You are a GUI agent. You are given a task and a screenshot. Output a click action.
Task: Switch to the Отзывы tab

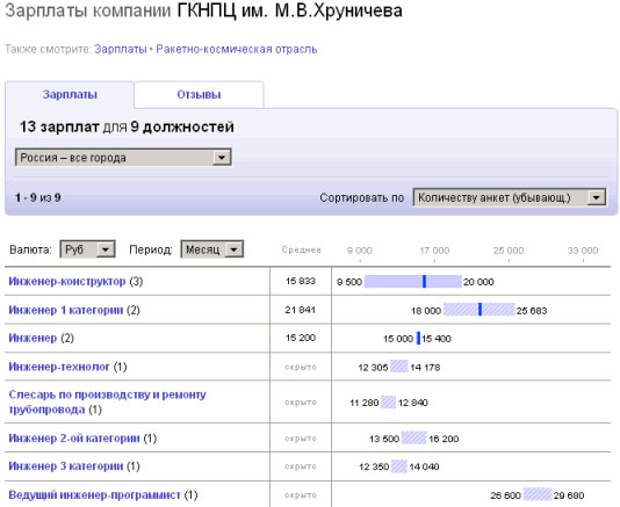tap(199, 95)
